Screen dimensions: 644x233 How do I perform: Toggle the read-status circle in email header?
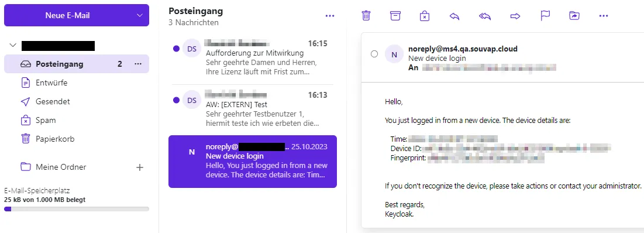374,54
